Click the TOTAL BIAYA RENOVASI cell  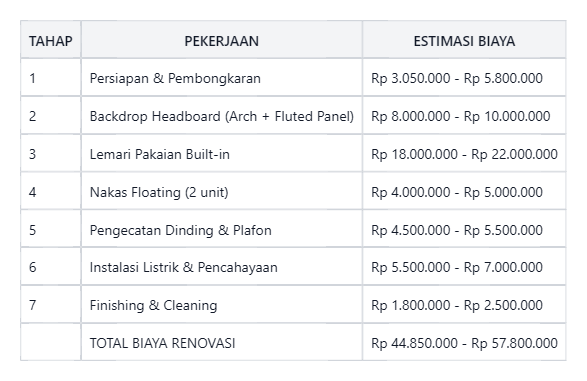coord(222,342)
